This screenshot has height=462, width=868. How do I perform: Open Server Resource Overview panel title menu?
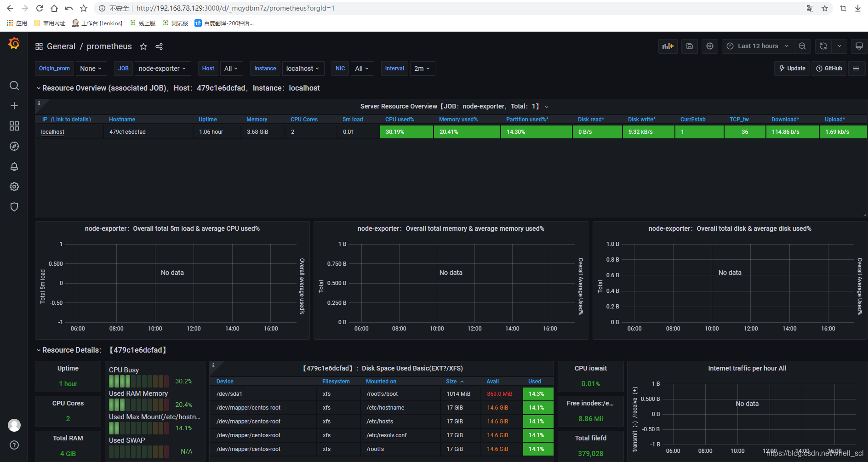coord(454,106)
